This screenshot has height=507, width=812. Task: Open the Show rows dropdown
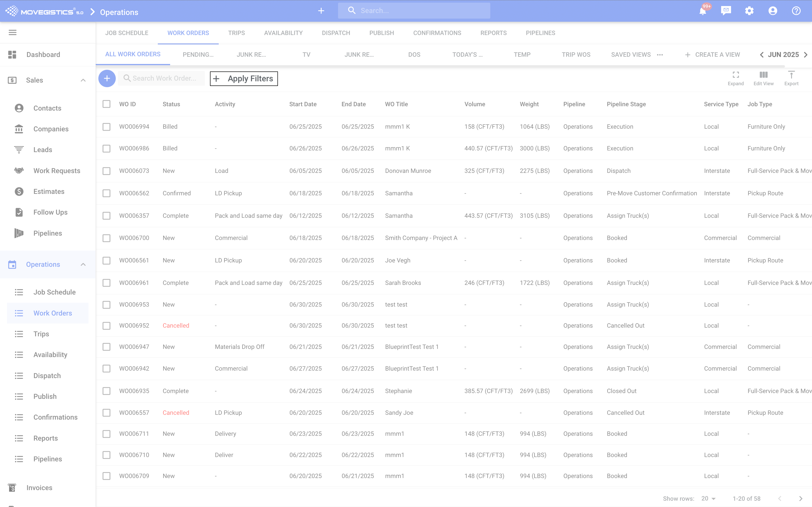point(708,498)
